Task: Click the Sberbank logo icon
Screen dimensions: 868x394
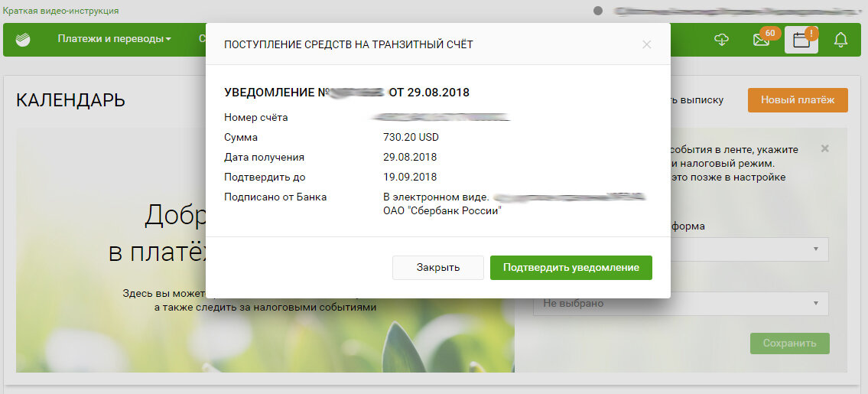Action: coord(23,39)
